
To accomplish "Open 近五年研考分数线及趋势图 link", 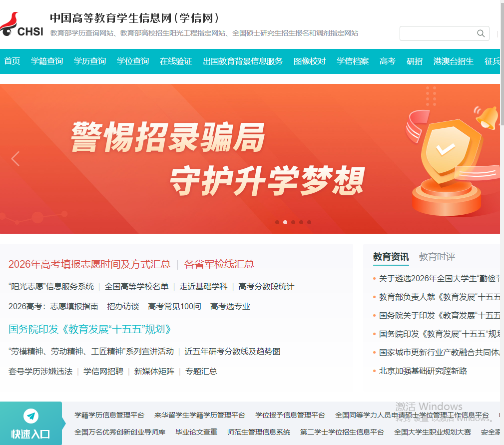I will click(x=232, y=351).
